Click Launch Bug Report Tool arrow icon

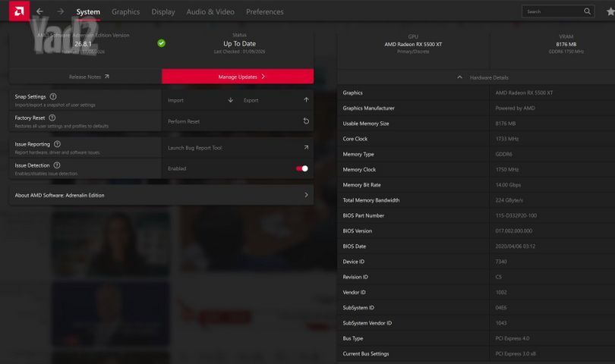[306, 147]
